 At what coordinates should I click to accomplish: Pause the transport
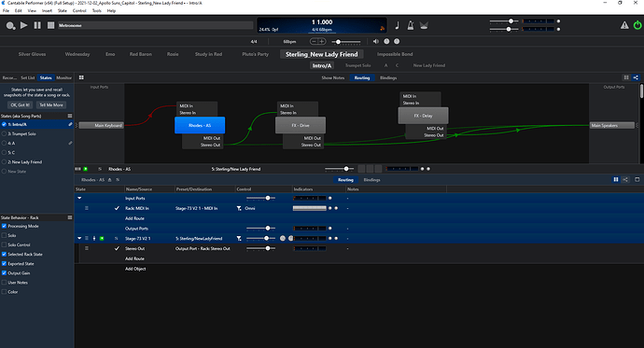[37, 25]
